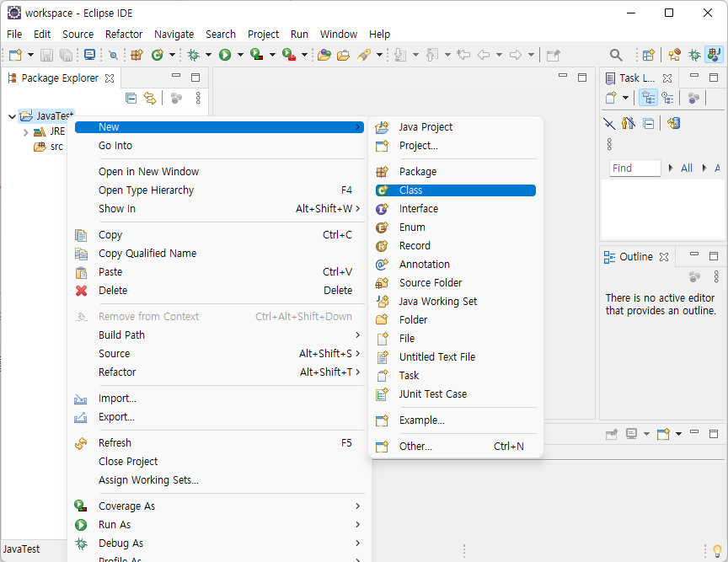
Task: Click Collapse All icon in Package Explorer
Action: coord(131,98)
